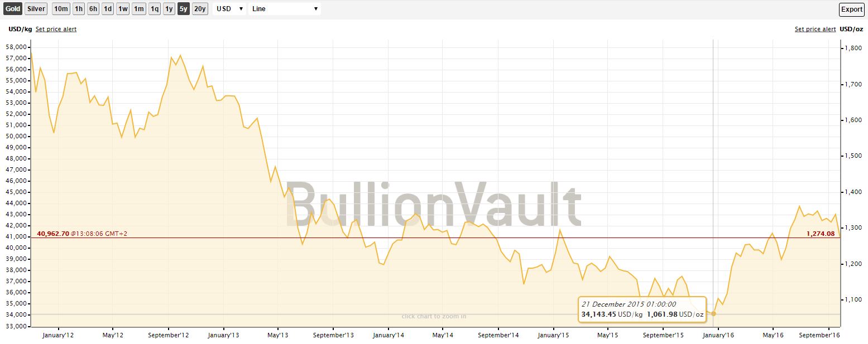The width and height of the screenshot is (868, 344).
Task: Select the 5y timeframe button
Action: (184, 9)
